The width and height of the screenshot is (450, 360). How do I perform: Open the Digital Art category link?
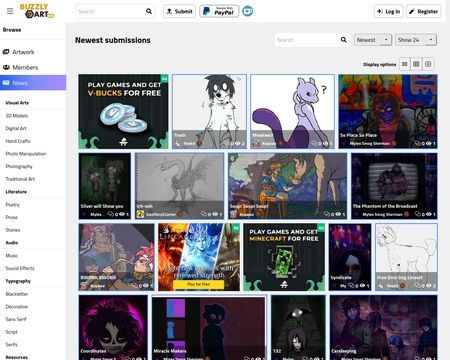pyautogui.click(x=16, y=128)
